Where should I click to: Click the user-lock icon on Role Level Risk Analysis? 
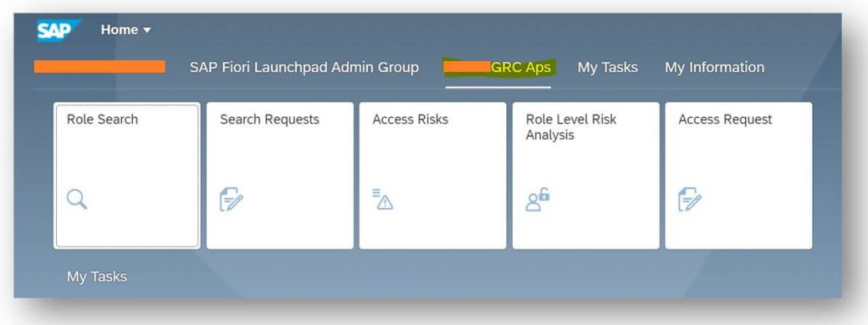[x=537, y=199]
